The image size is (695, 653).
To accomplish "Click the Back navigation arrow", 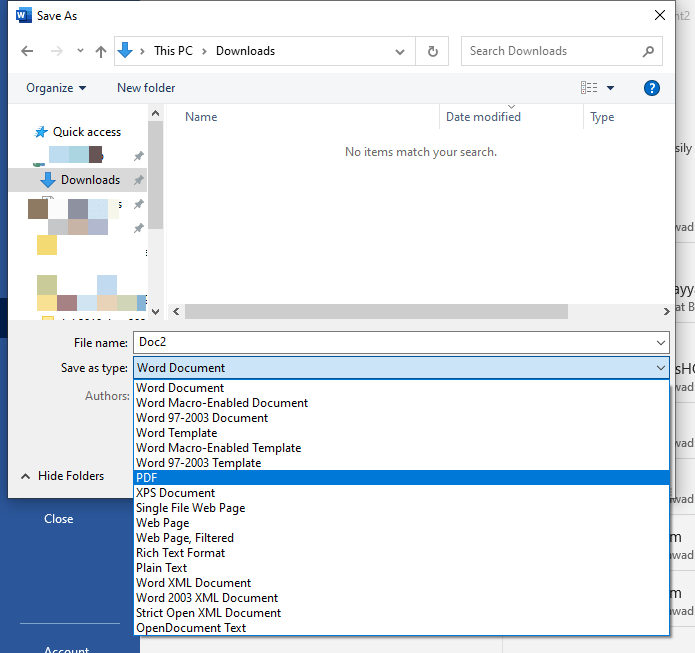I will (27, 51).
